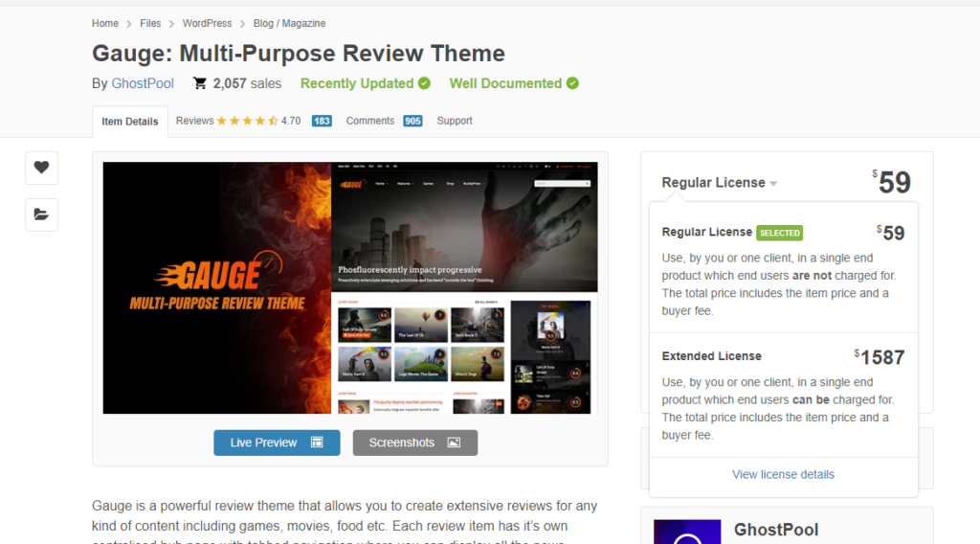Click the shopping cart sales icon
The width and height of the screenshot is (980, 544).
click(199, 83)
